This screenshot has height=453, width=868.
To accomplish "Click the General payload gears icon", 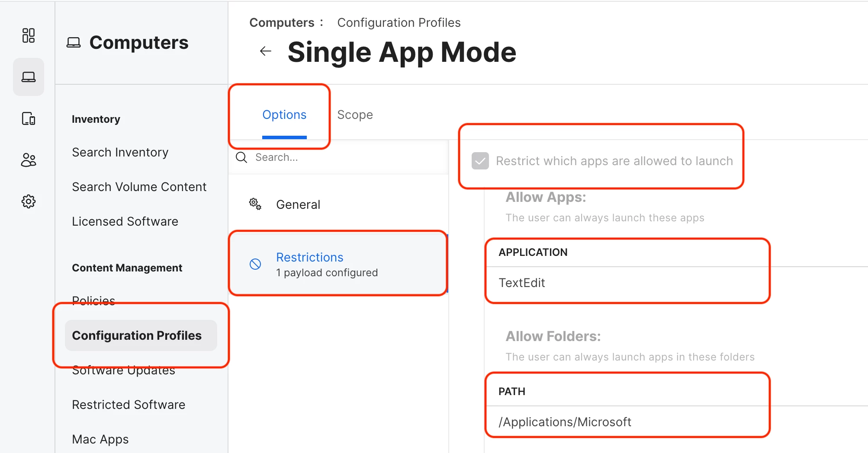I will [x=255, y=204].
